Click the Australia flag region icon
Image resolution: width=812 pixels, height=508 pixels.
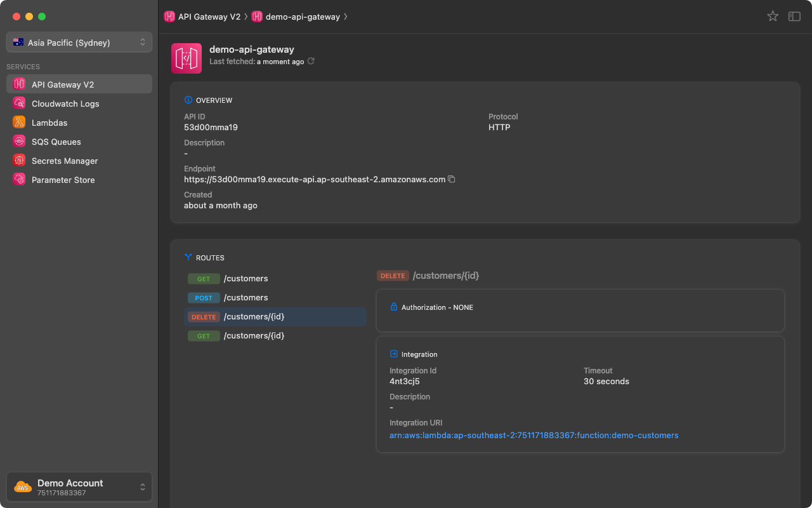tap(18, 43)
